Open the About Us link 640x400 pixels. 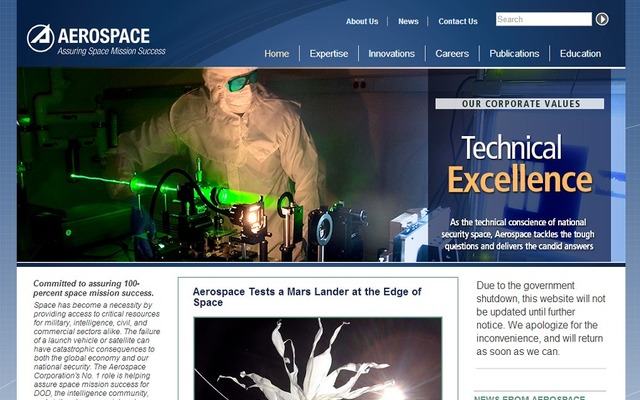point(362,21)
